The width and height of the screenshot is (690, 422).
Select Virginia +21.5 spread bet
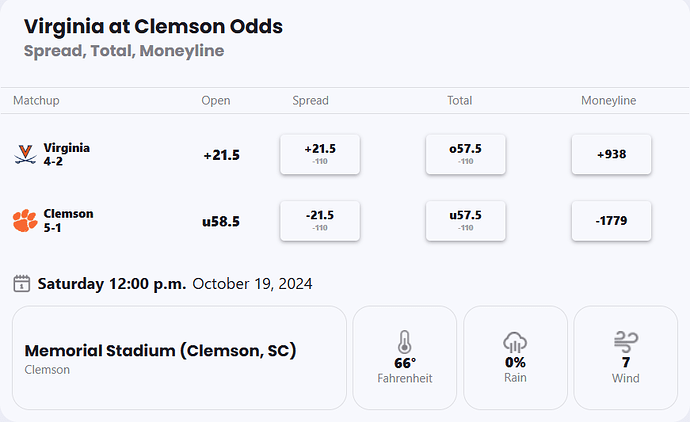(320, 154)
